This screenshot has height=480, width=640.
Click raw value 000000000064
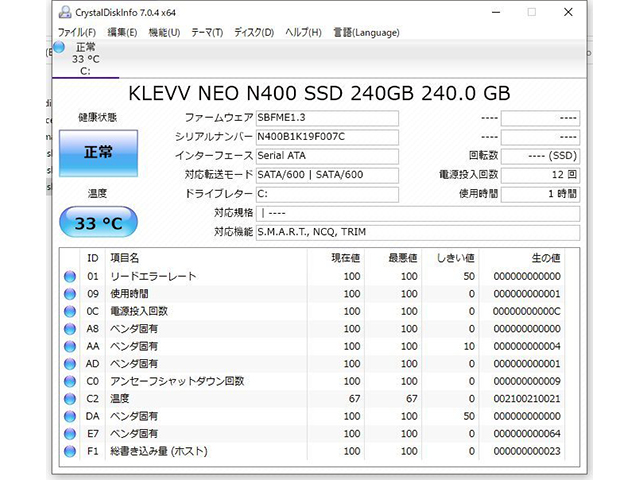pyautogui.click(x=527, y=433)
